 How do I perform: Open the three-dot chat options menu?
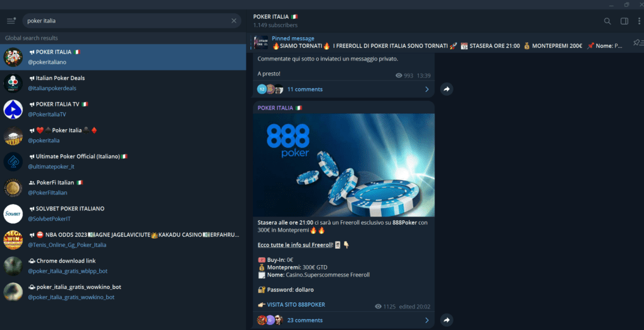(x=639, y=21)
